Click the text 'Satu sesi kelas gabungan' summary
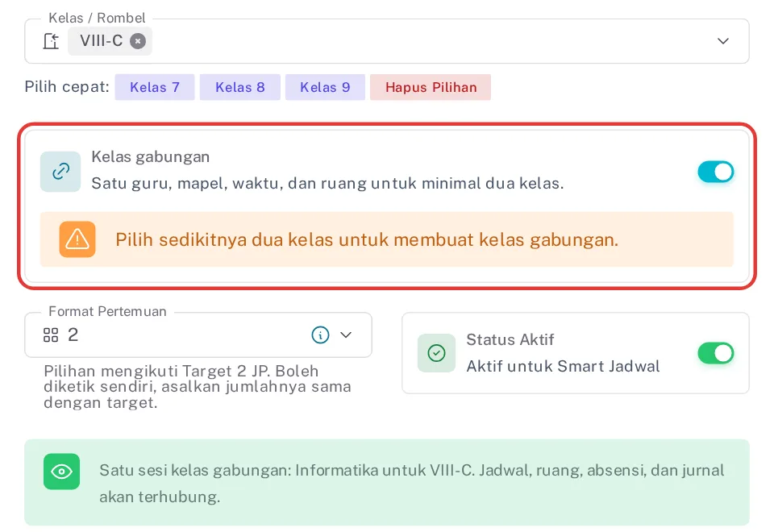The image size is (774, 532). [412, 484]
